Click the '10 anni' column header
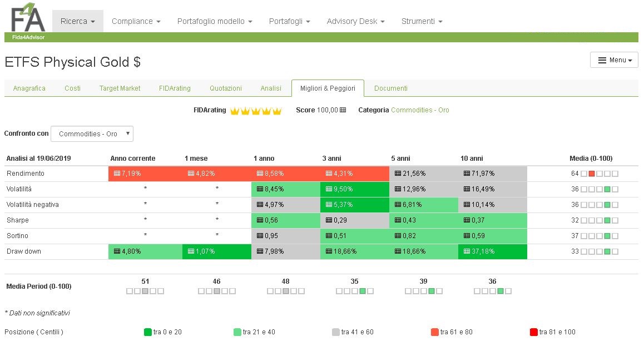The image size is (644, 341). pos(472,159)
